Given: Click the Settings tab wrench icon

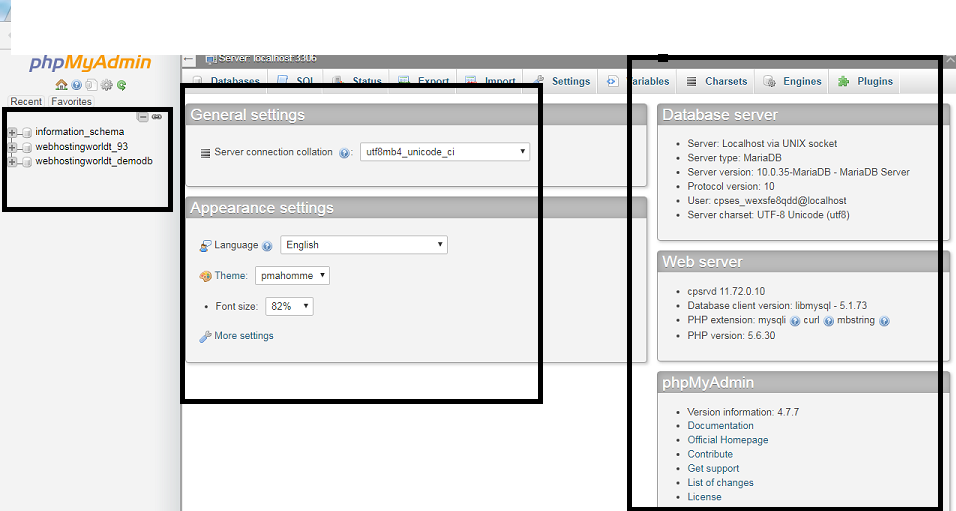Looking at the screenshot, I should coord(538,81).
